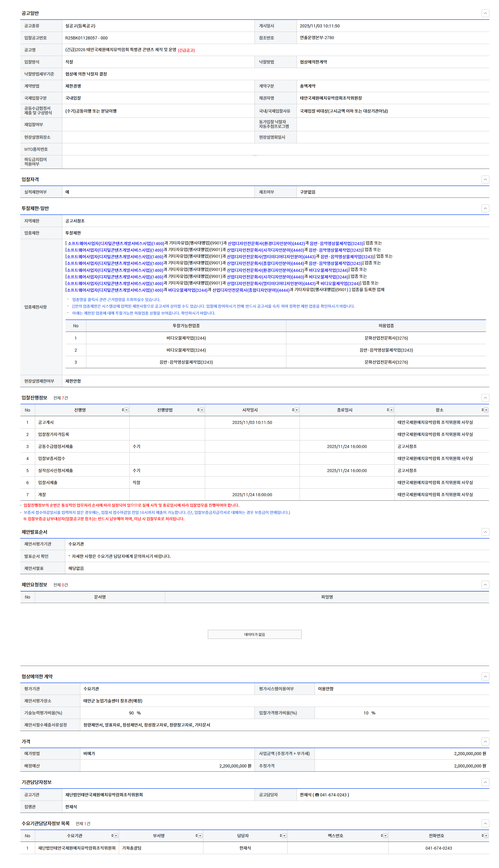Click the sort arrows in 담당자 column header
Image resolution: width=499 pixels, height=868 pixels.
pos(281,836)
